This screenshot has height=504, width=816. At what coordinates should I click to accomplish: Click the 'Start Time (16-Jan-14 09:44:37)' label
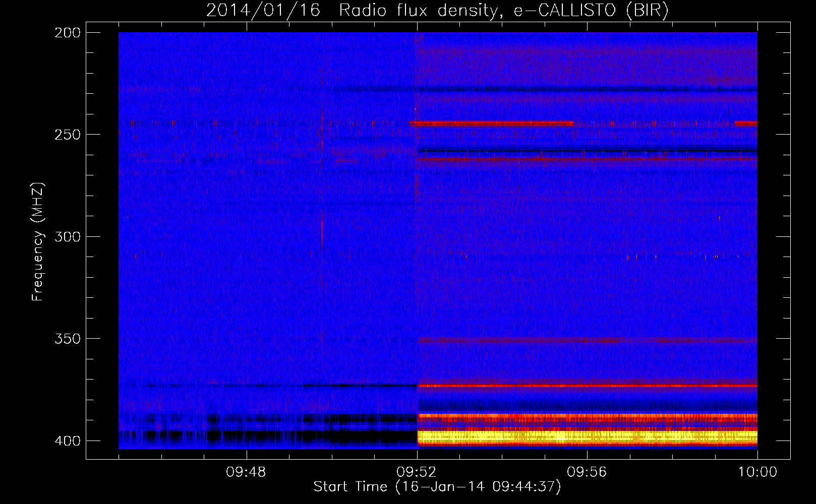[x=437, y=487]
